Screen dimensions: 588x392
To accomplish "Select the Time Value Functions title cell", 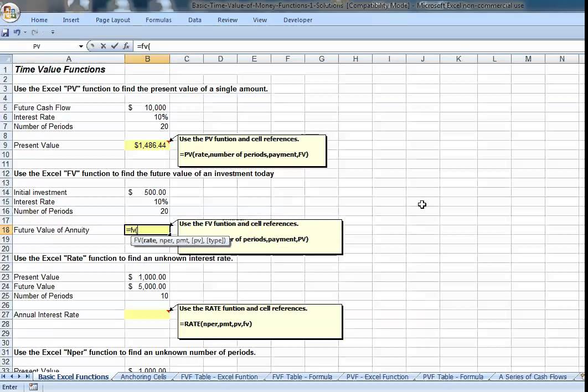I will [69, 69].
